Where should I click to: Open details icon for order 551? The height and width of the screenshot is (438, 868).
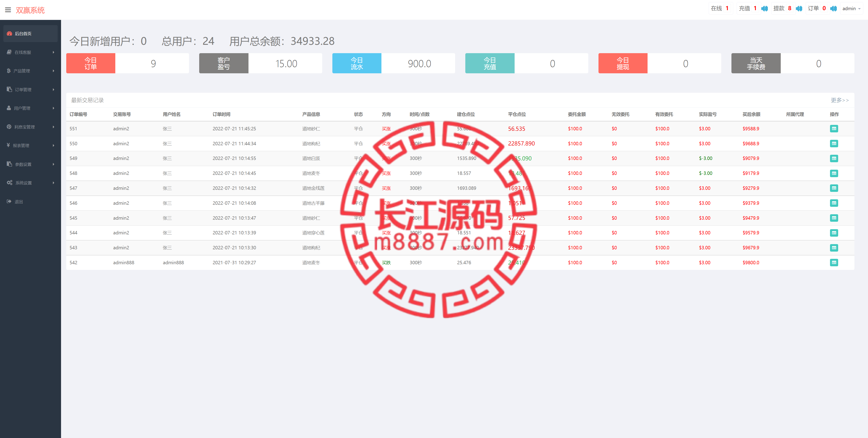834,129
